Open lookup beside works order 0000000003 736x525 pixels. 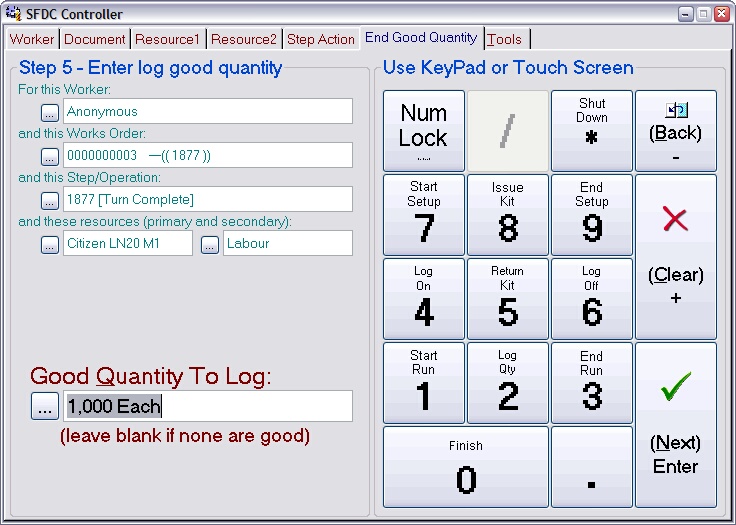[x=50, y=157]
